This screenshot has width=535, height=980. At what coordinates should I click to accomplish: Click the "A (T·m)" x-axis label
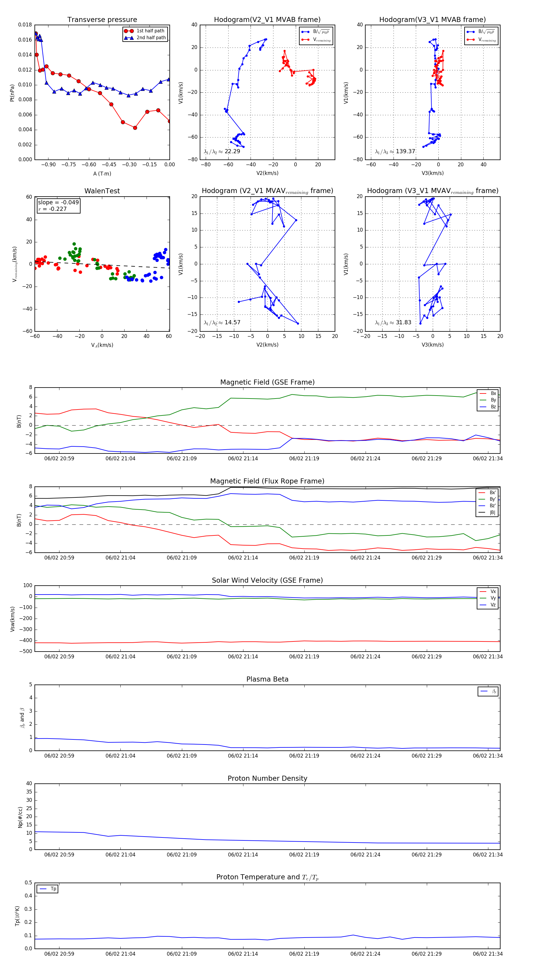102,173
